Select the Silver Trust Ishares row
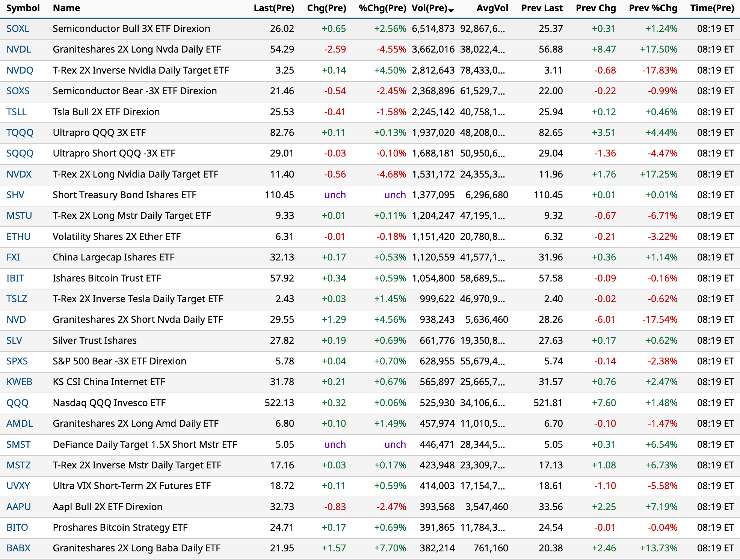The width and height of the screenshot is (740, 560). click(x=95, y=340)
